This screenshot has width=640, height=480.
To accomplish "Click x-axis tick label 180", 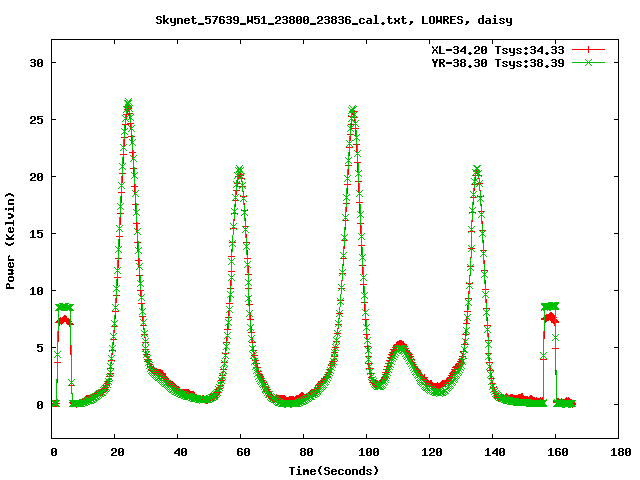I will pyautogui.click(x=620, y=452).
